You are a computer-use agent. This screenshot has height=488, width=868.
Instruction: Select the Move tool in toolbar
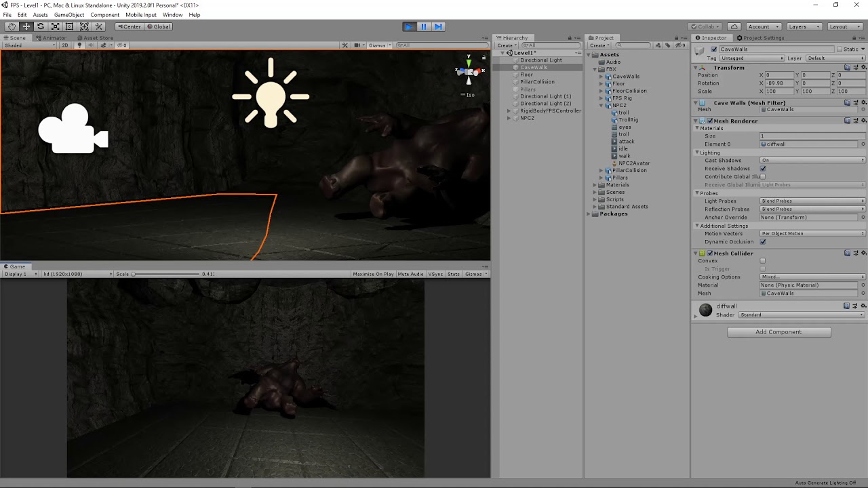[x=26, y=26]
